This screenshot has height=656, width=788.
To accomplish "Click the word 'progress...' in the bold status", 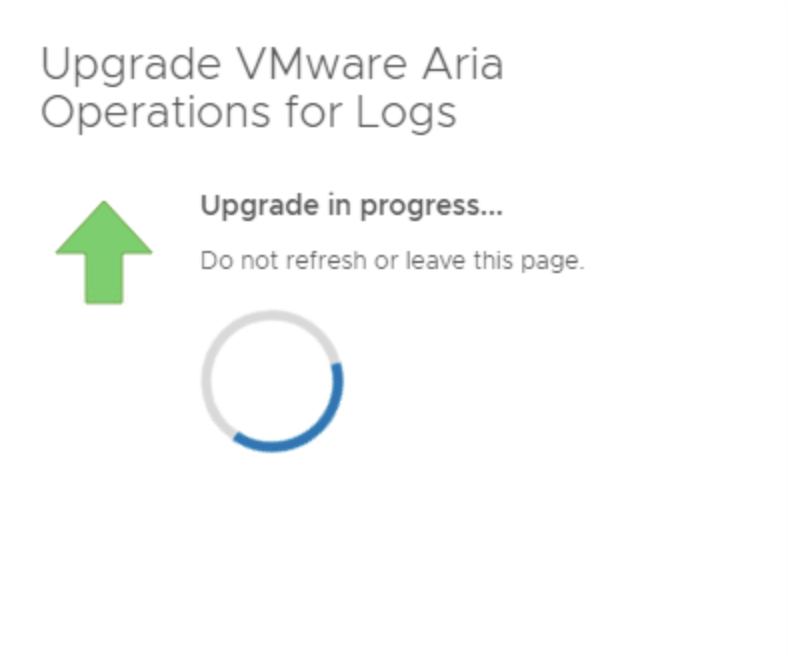I will [x=432, y=207].
